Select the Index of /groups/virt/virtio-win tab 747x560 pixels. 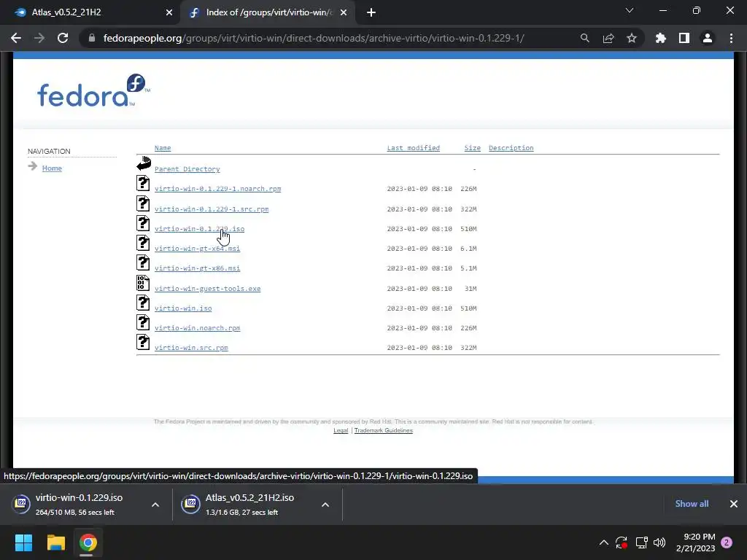pyautogui.click(x=269, y=12)
